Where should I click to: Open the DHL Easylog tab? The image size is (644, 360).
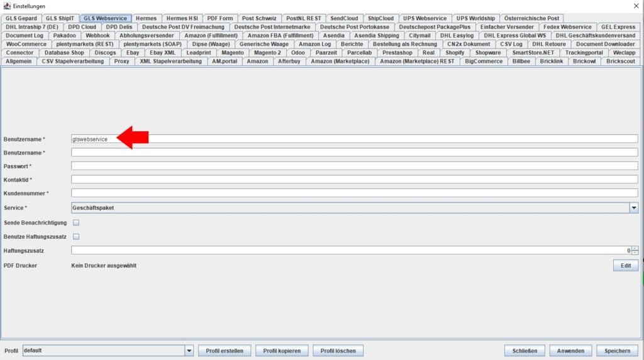tap(457, 36)
